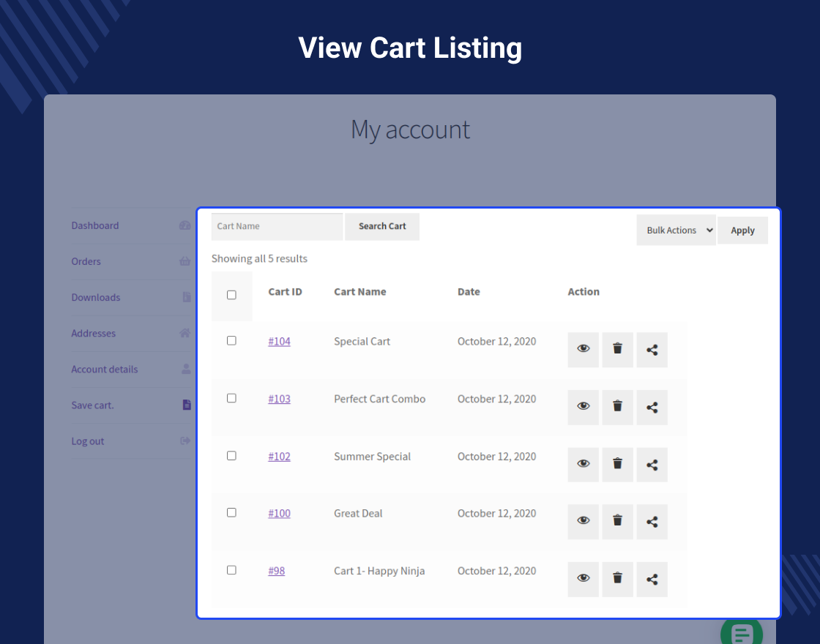Screen dimensions: 820x644
Task: Delete the Perfect Cart Combo cart
Action: (x=617, y=406)
